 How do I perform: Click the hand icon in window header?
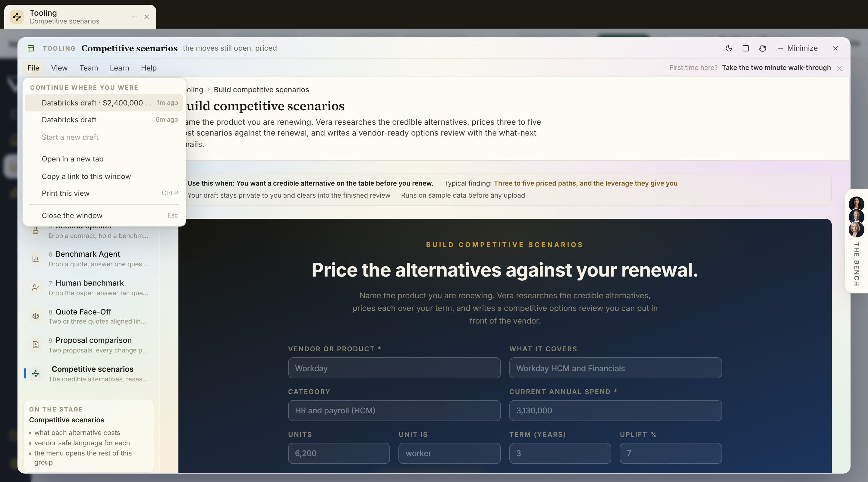click(x=763, y=48)
